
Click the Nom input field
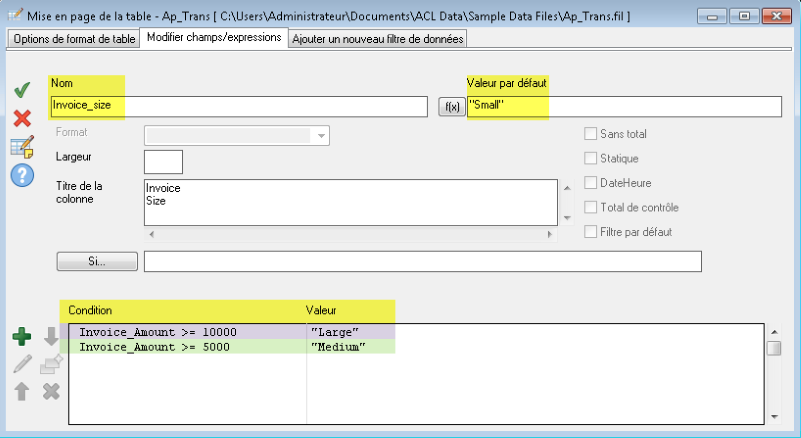coord(238,106)
